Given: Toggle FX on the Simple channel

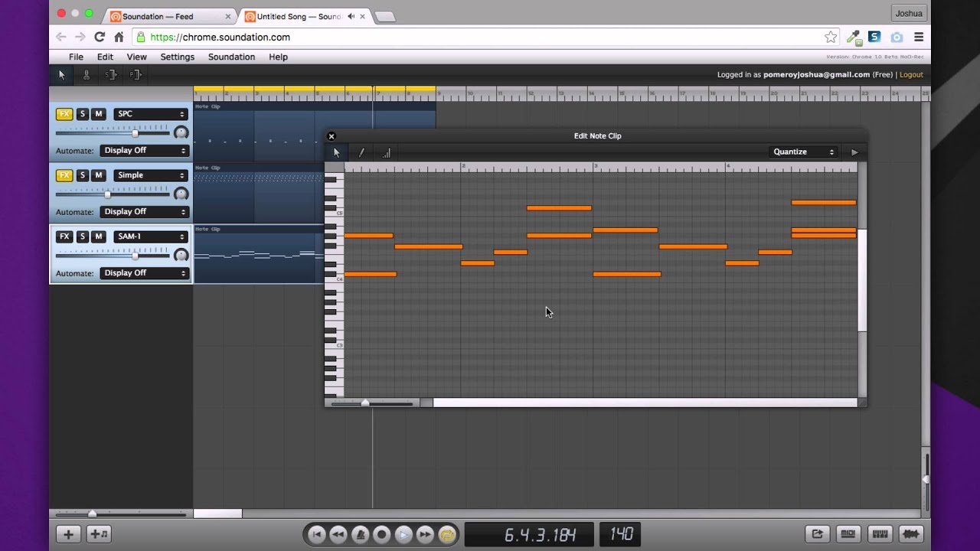Looking at the screenshot, I should click(x=64, y=175).
